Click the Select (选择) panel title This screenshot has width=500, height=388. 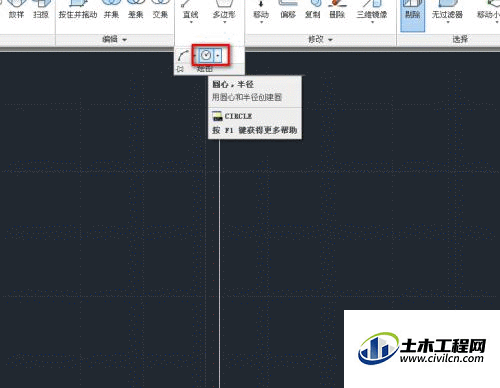pos(460,39)
